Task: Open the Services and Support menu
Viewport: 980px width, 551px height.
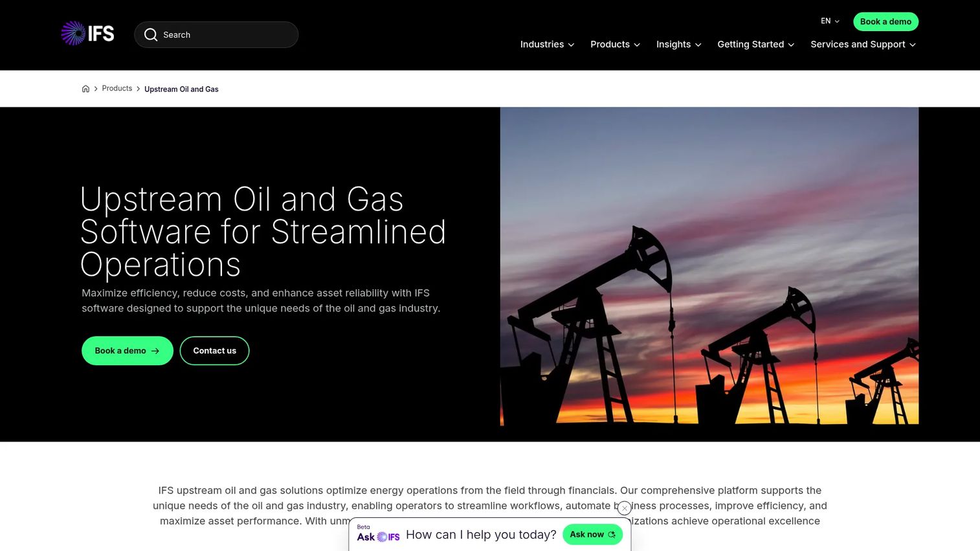Action: pyautogui.click(x=863, y=45)
